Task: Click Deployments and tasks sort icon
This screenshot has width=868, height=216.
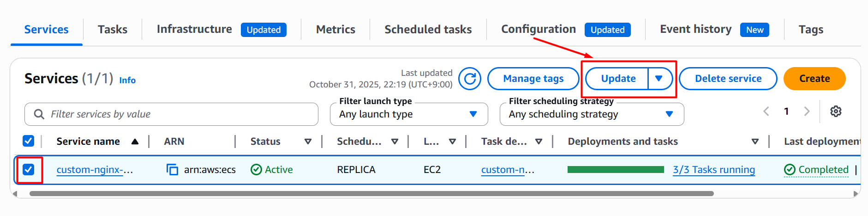Action: tap(755, 142)
